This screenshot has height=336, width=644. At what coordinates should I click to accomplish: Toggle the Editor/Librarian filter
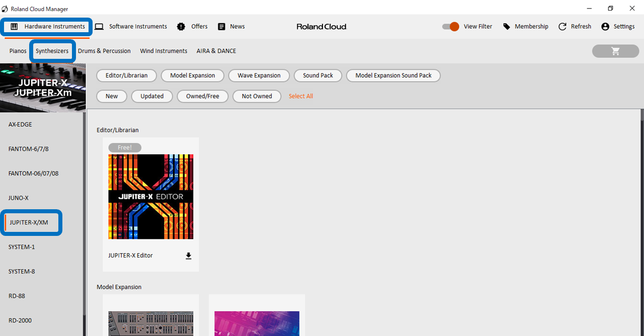[127, 75]
